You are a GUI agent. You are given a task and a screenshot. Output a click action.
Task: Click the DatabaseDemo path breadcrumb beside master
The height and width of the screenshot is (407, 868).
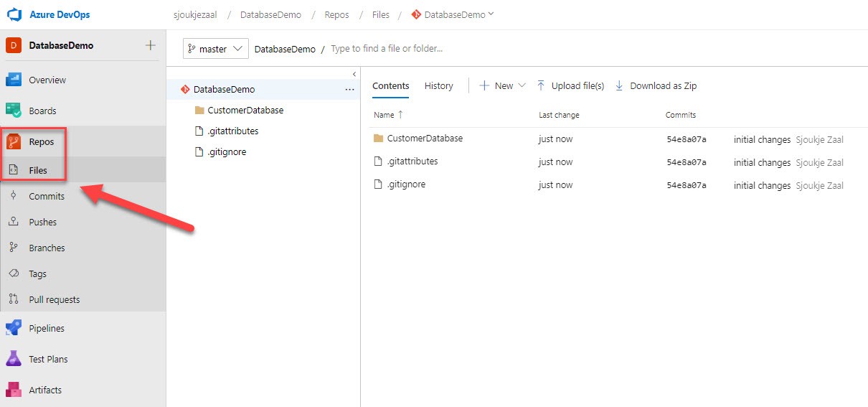click(x=285, y=49)
